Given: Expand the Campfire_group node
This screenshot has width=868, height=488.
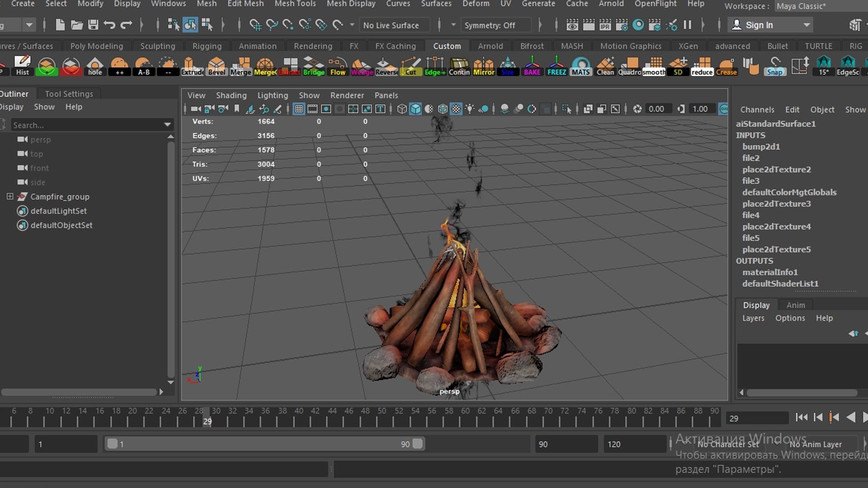Looking at the screenshot, I should [9, 197].
